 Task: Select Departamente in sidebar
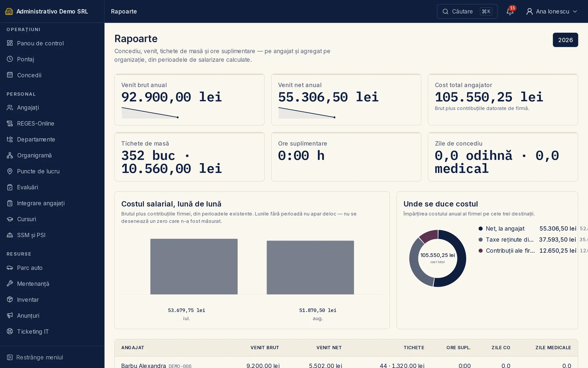pos(52,140)
